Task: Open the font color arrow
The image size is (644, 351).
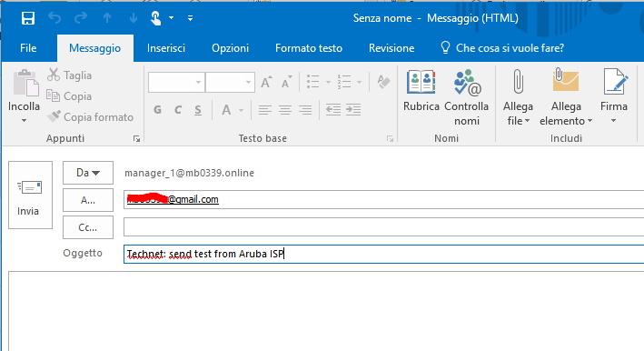Action: pyautogui.click(x=241, y=110)
